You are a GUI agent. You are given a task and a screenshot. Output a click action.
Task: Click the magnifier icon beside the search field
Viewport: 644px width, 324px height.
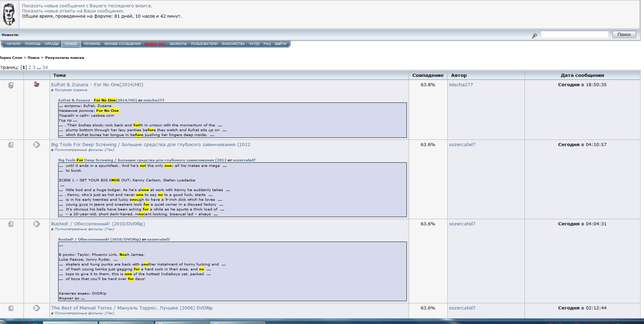pos(534,36)
